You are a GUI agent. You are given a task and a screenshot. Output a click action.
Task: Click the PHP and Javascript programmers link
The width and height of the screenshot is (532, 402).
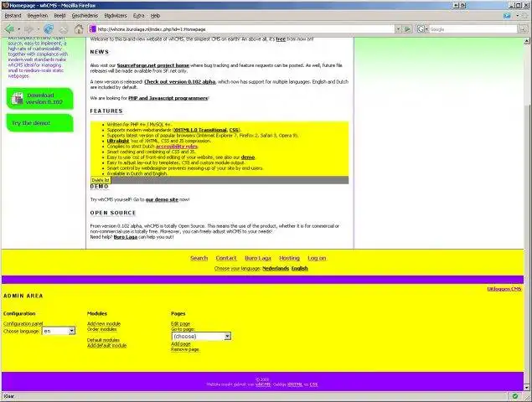[x=168, y=98]
